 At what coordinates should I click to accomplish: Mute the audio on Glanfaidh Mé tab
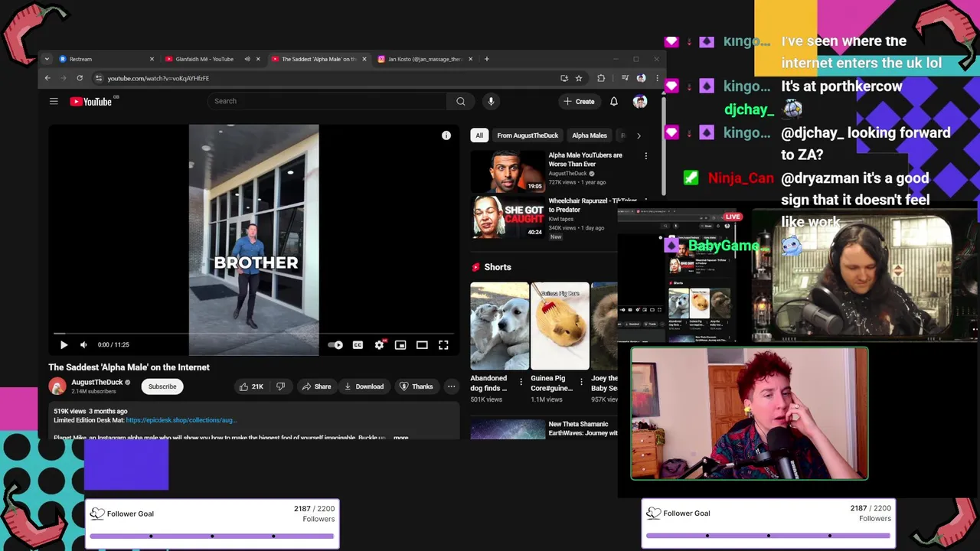click(x=247, y=59)
